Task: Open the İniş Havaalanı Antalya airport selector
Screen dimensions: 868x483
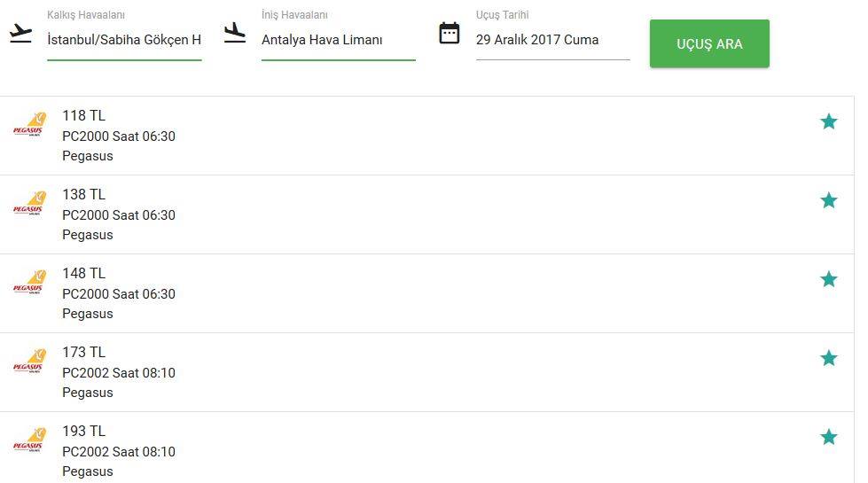Action: coord(338,40)
